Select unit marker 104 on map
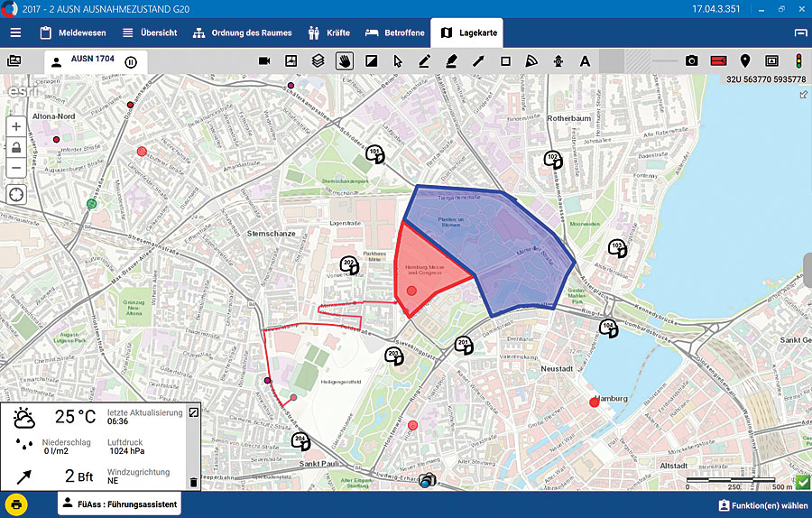 pyautogui.click(x=608, y=328)
